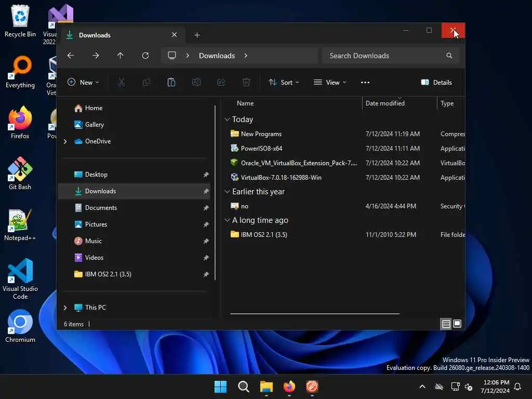Click the PC monitor icon in address bar
Screen dimensions: 532x399
(x=172, y=55)
